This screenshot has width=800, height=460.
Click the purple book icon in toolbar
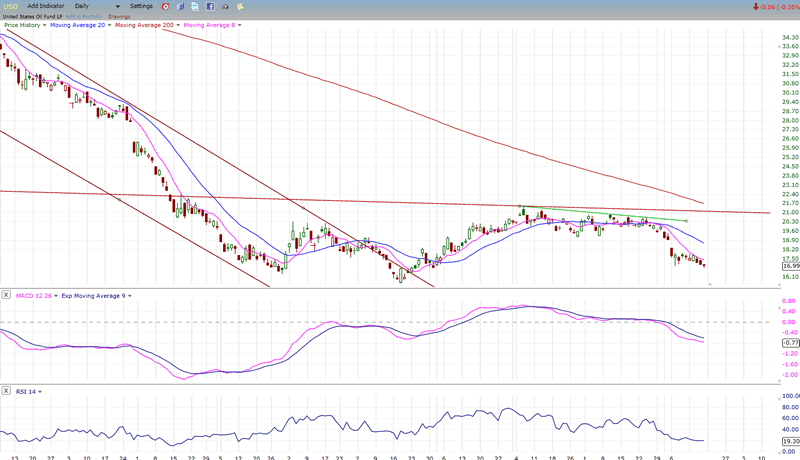[x=180, y=6]
